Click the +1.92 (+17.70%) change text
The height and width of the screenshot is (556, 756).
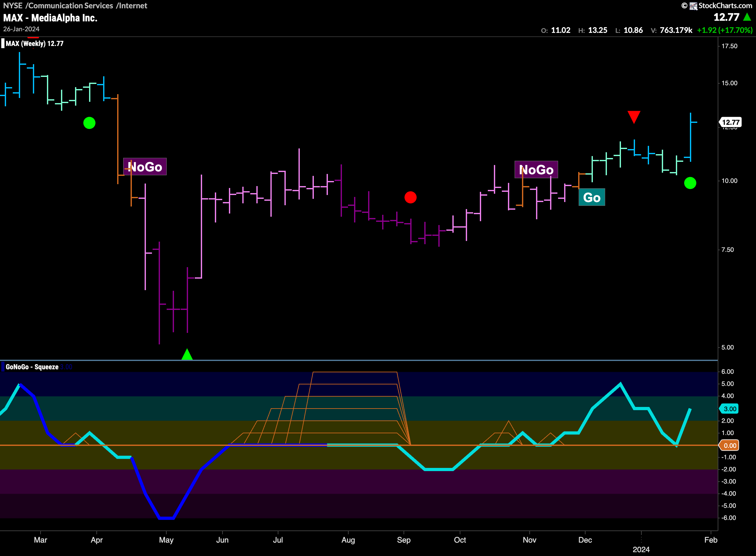click(725, 30)
